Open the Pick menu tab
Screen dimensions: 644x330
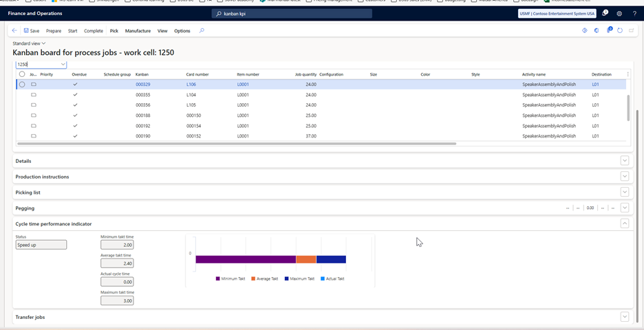(114, 31)
